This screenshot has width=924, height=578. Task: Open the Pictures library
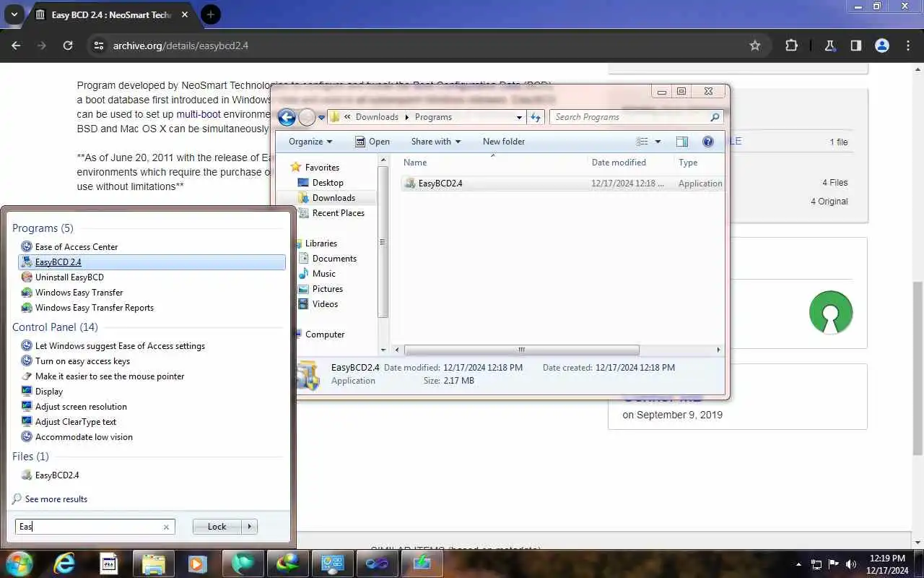(x=327, y=289)
